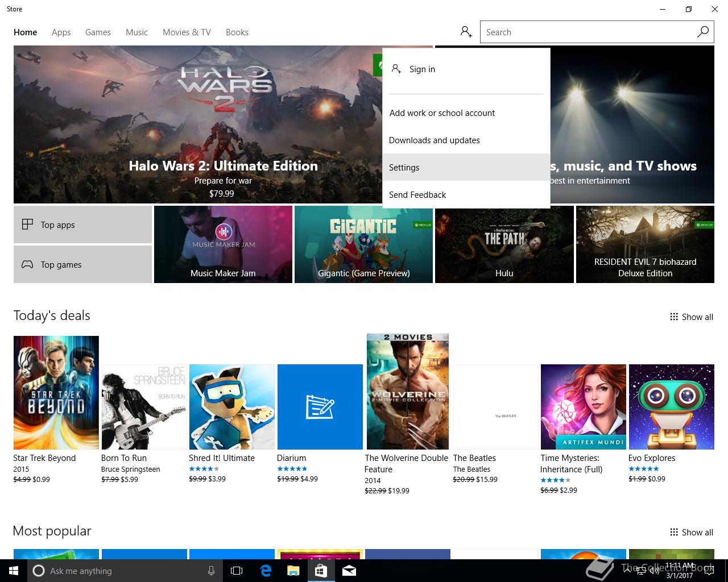The height and width of the screenshot is (582, 728).
Task: Click the Evo Explores title text
Action: (x=652, y=458)
